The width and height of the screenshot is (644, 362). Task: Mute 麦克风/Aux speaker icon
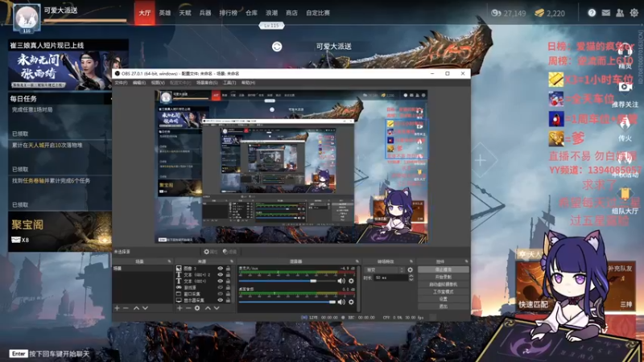[341, 281]
